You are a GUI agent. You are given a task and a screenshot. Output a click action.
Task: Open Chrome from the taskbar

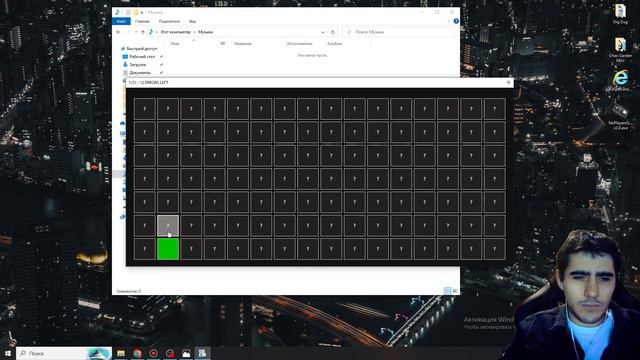coord(138,353)
